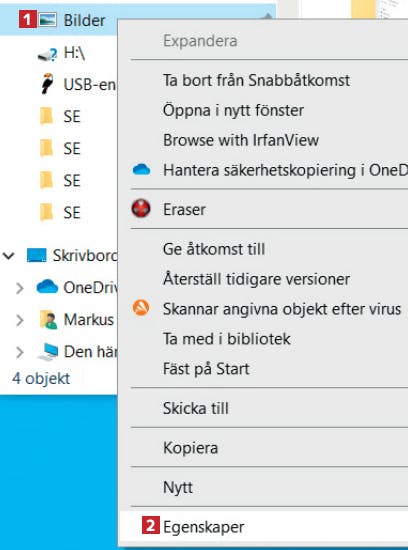Expand the Den här datorn node
The width and height of the screenshot is (408, 550).
click(20, 352)
